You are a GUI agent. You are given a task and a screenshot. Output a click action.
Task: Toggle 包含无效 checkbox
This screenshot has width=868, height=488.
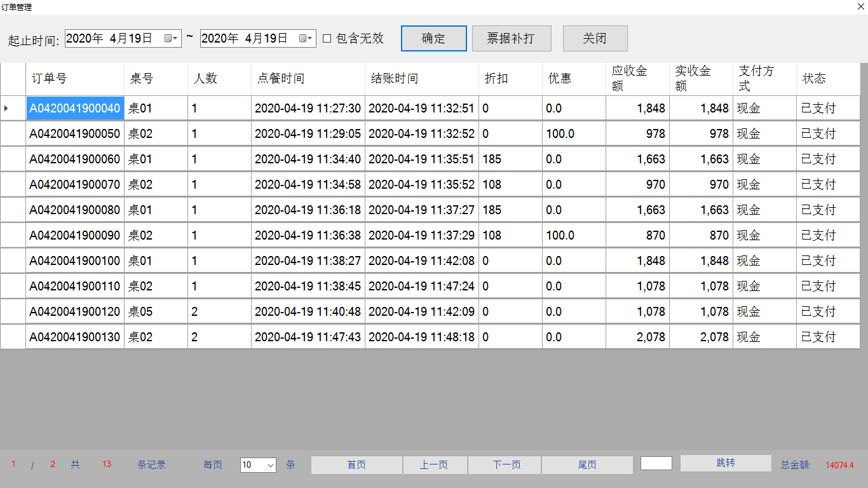click(x=327, y=38)
